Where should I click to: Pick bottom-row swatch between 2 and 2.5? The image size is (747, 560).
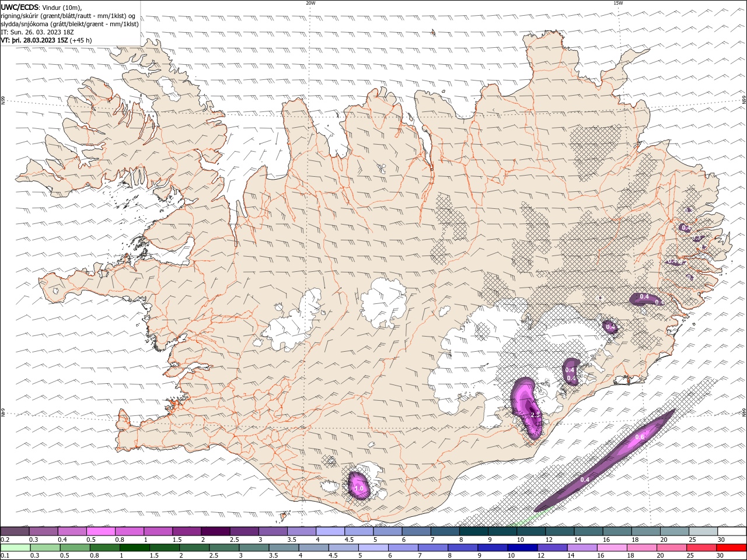coord(194,548)
